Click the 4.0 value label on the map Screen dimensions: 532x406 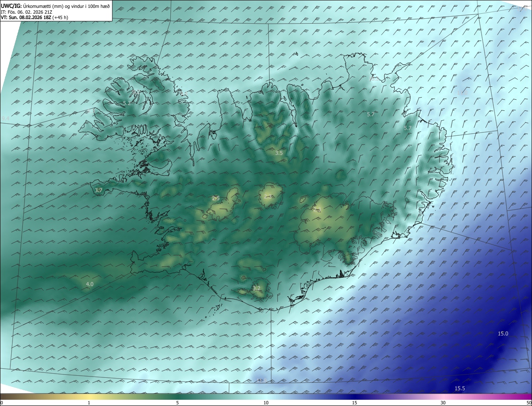pyautogui.click(x=89, y=284)
